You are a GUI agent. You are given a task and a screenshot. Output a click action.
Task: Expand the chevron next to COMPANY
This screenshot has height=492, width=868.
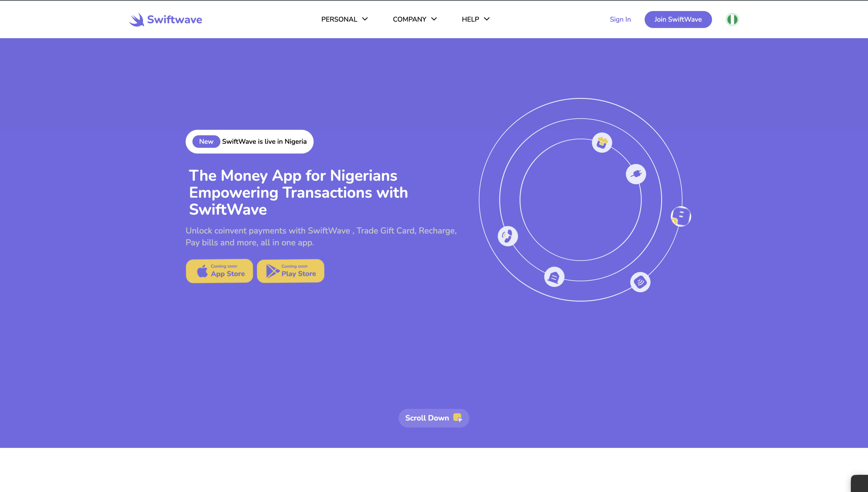coord(434,19)
